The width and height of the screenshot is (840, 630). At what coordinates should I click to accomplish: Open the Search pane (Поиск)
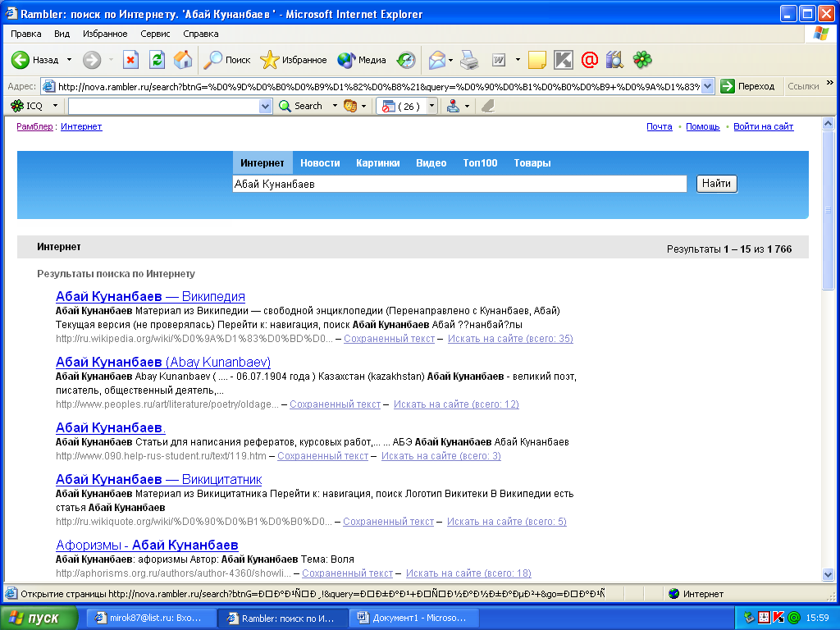(x=227, y=59)
